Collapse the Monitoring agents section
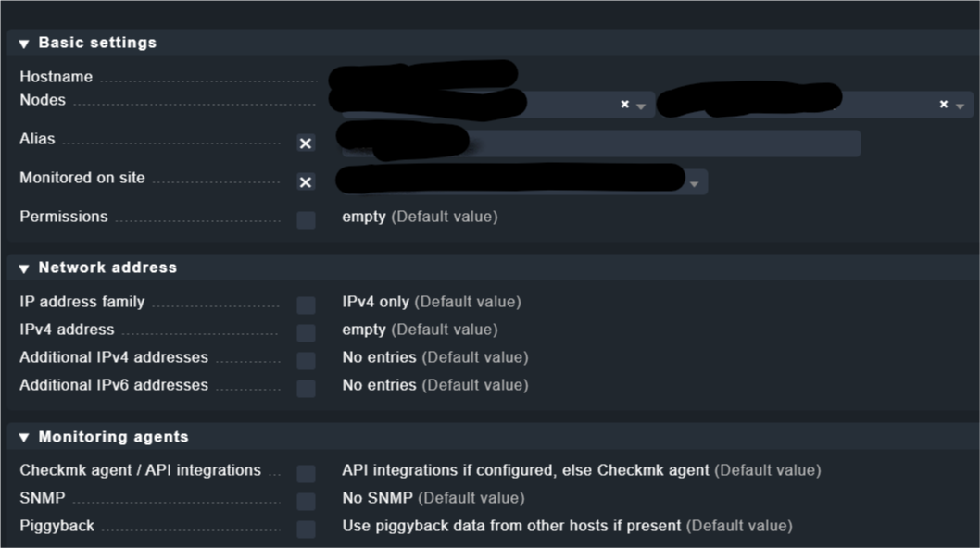This screenshot has height=548, width=980. tap(24, 438)
